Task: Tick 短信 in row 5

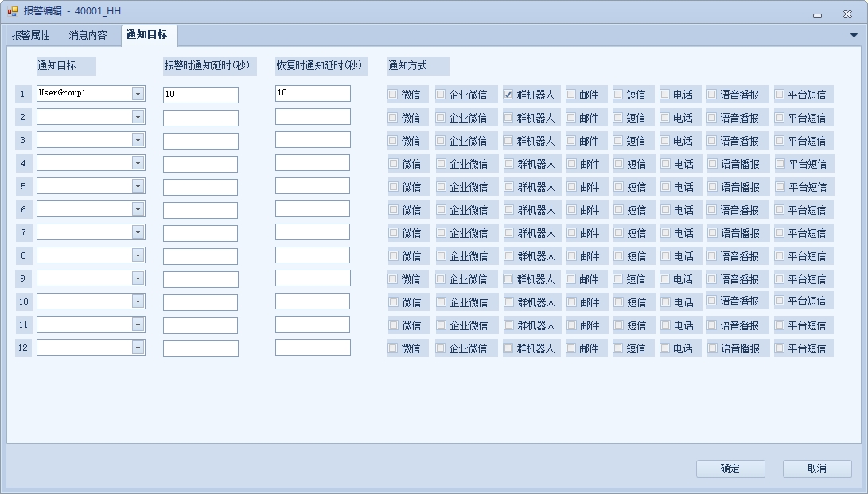Action: [618, 187]
